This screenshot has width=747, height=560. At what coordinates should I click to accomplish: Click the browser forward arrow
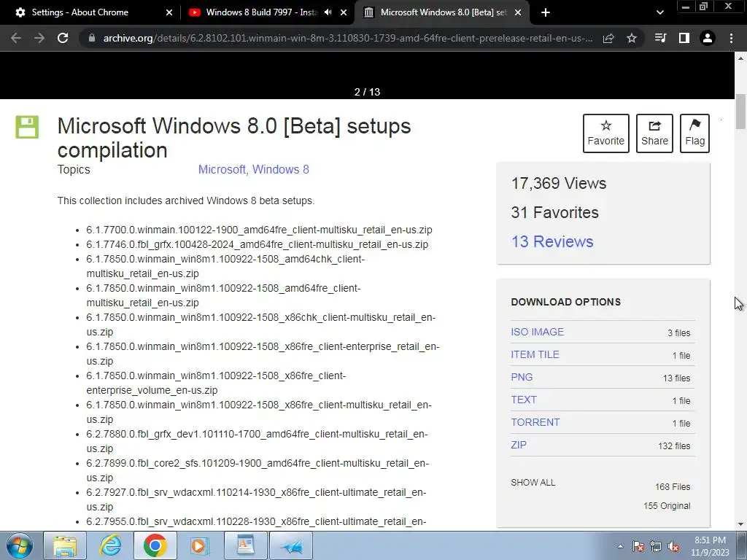39,38
